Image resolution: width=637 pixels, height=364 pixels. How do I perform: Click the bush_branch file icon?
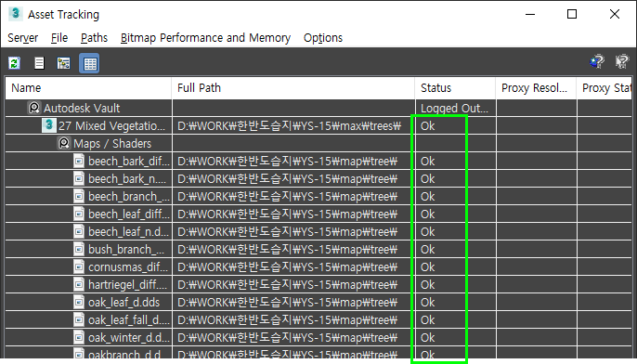tap(79, 249)
